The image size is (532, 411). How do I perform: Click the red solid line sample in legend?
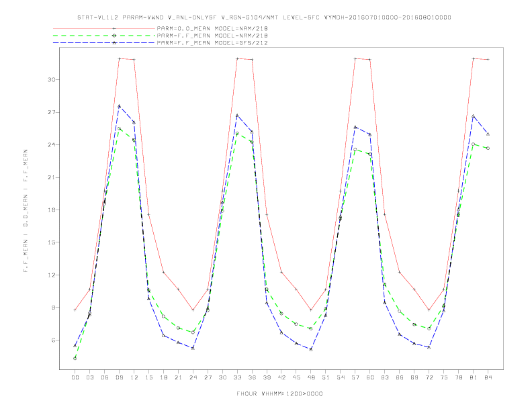click(x=104, y=28)
